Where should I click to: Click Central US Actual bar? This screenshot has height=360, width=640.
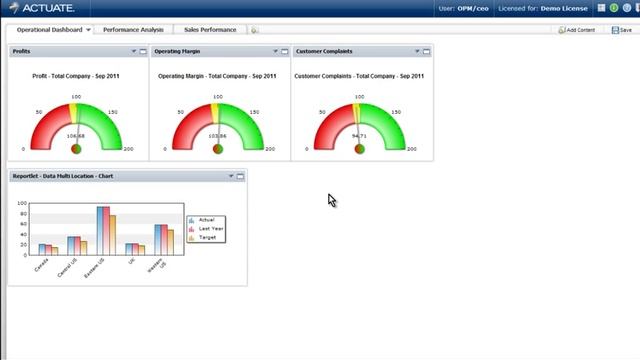pos(71,246)
